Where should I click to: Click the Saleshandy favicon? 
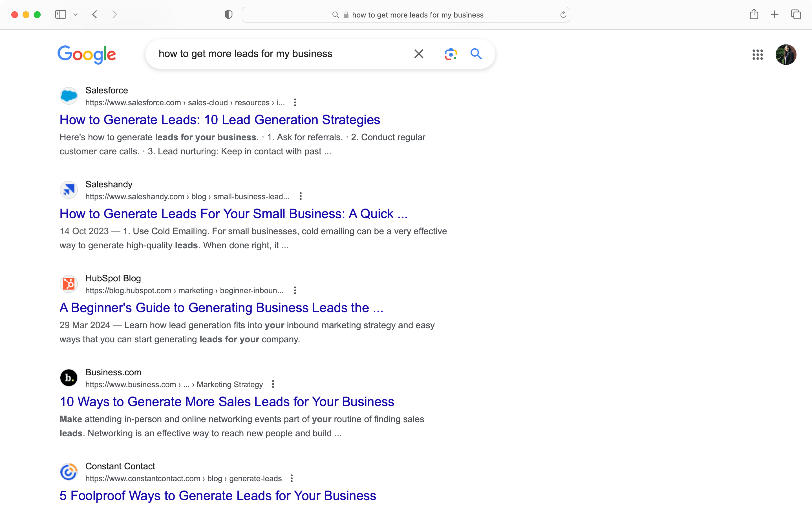tap(69, 190)
